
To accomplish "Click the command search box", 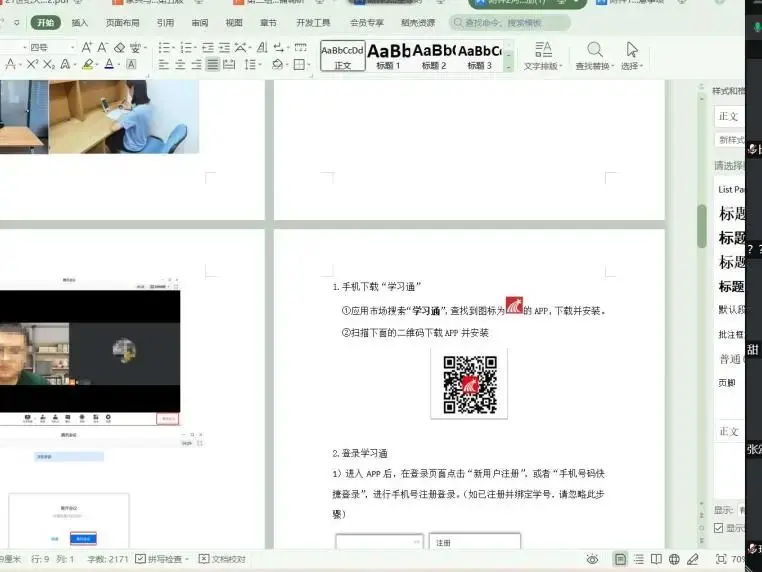I will coord(509,23).
